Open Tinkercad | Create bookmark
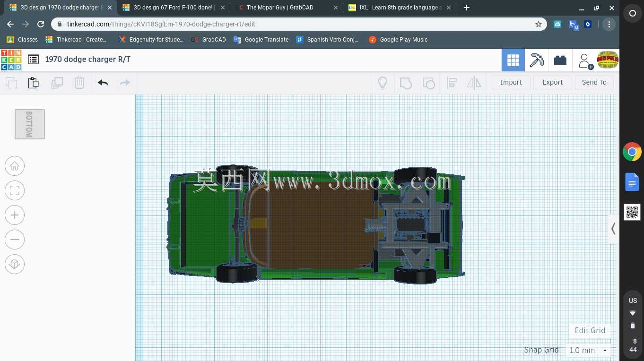 [76, 40]
